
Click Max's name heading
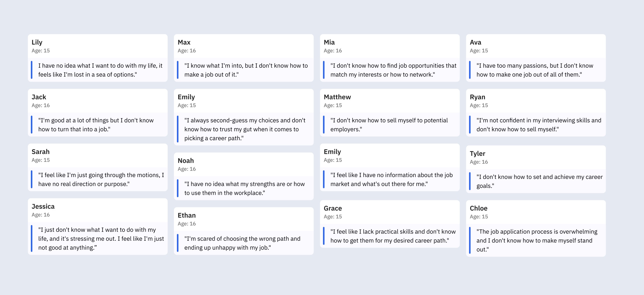[184, 42]
